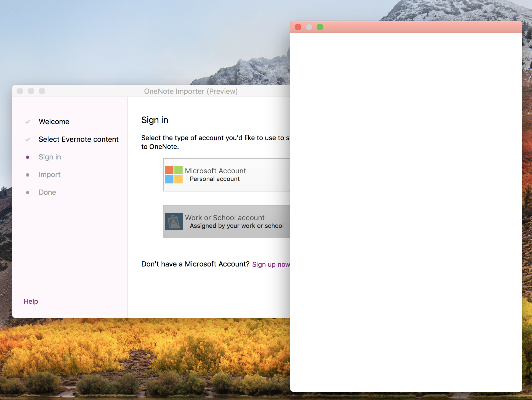The image size is (532, 400).
Task: Select the Select Evernote content step
Action: (x=79, y=139)
